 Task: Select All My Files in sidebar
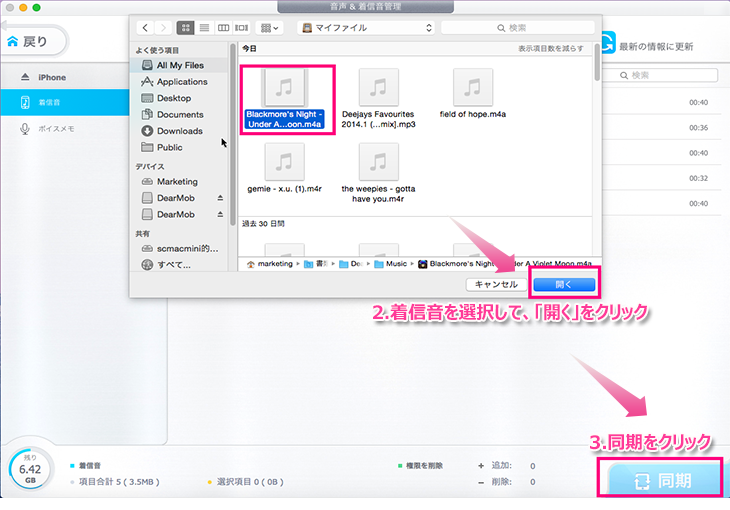point(180,65)
